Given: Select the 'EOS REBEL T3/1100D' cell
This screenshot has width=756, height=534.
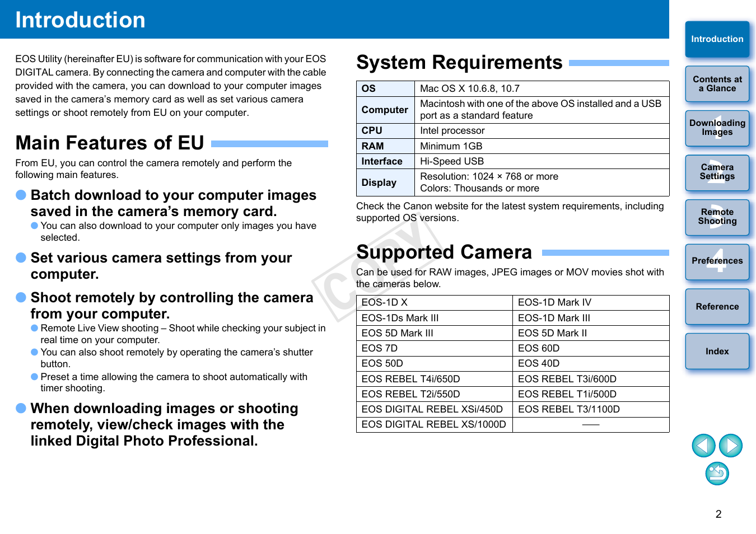Looking at the screenshot, I should tap(591, 409).
